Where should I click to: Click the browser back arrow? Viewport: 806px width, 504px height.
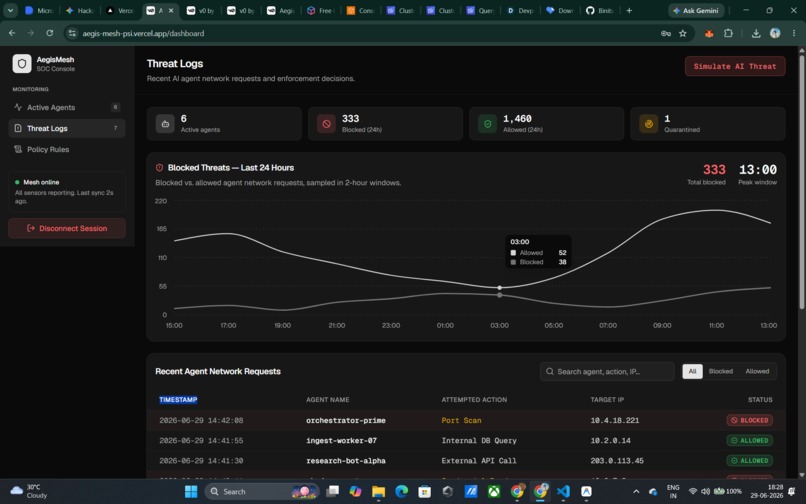[12, 33]
